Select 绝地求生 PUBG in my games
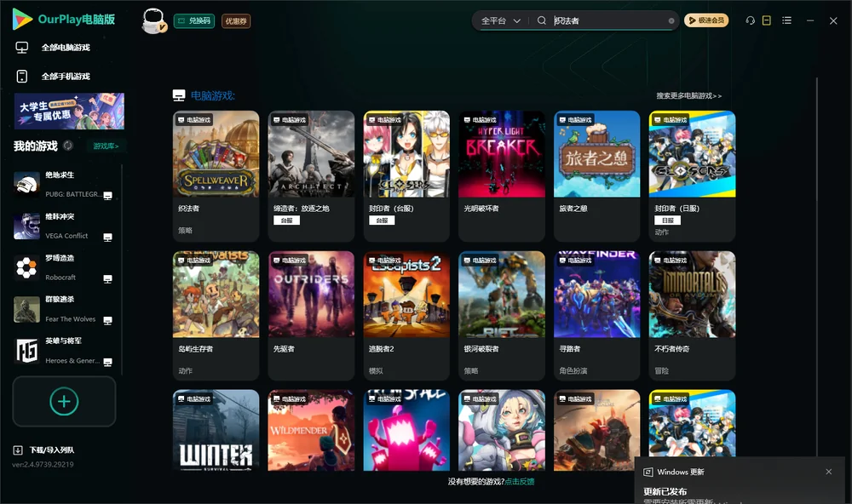Image resolution: width=852 pixels, height=504 pixels. [64, 184]
